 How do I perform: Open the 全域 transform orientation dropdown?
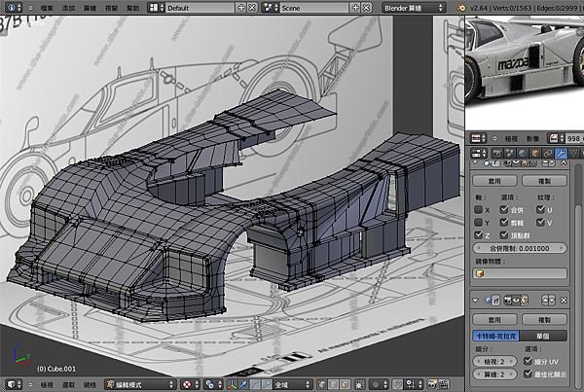coord(292,384)
